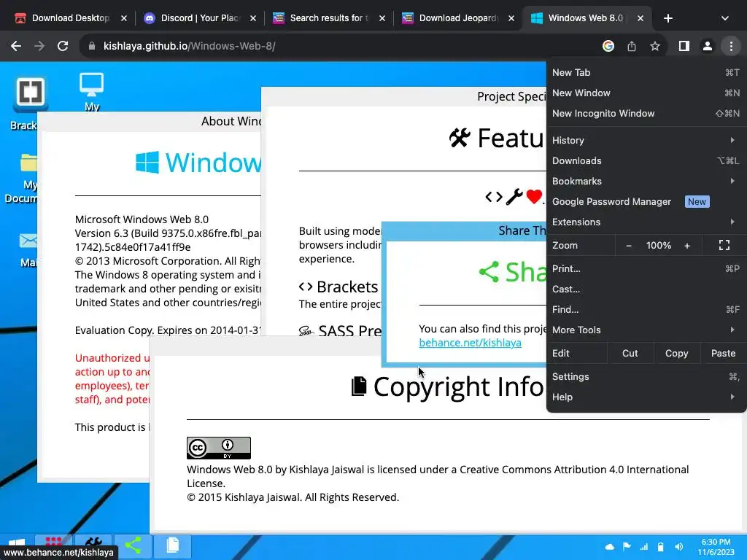The image size is (747, 560).
Task: Bookmark this page with the star icon
Action: pos(655,46)
